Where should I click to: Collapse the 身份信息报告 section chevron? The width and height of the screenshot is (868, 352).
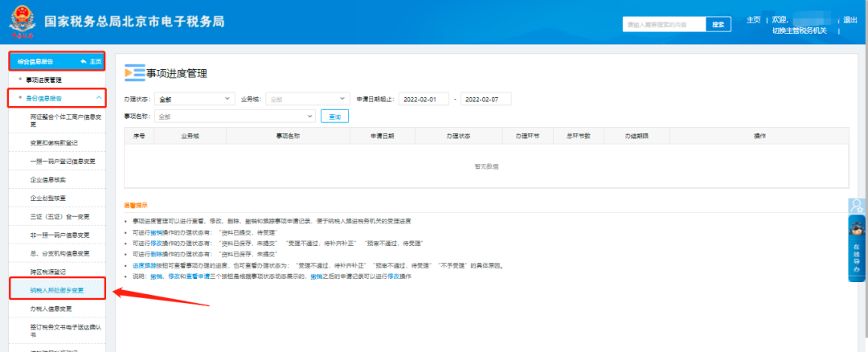point(99,98)
